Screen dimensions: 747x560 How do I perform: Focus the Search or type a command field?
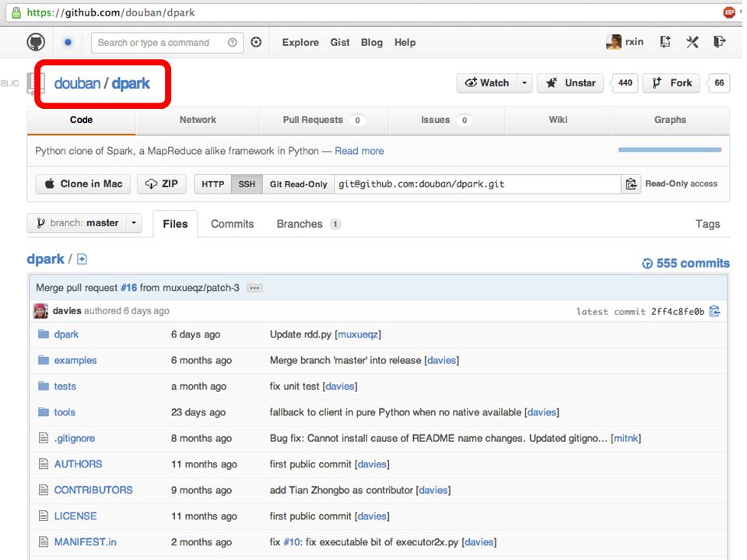coord(167,42)
